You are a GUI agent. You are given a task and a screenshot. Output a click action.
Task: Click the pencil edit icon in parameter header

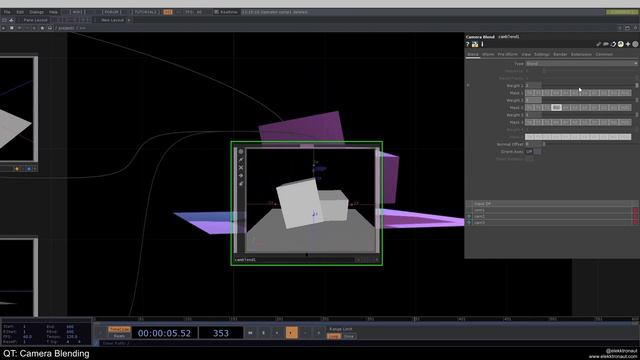(x=598, y=44)
